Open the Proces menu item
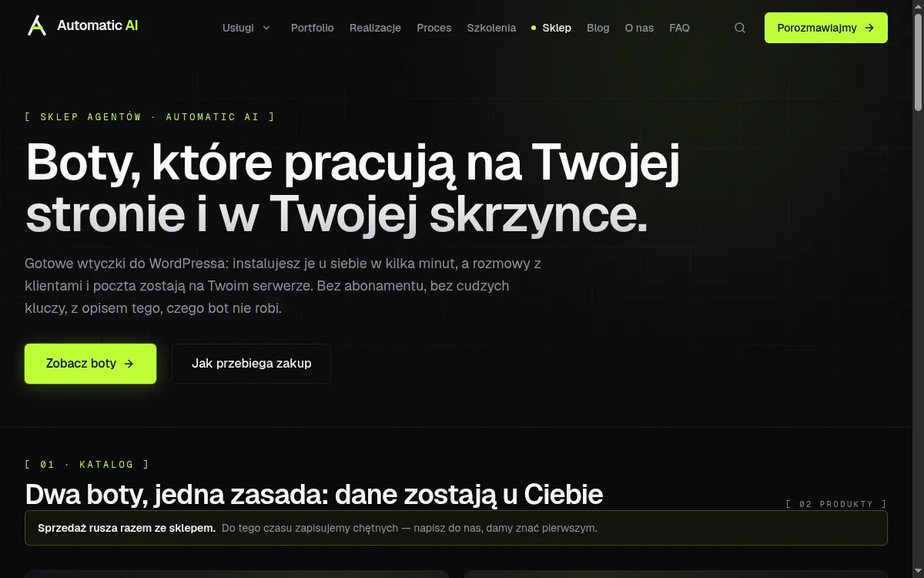Screen dimensions: 924x578 click(x=434, y=28)
